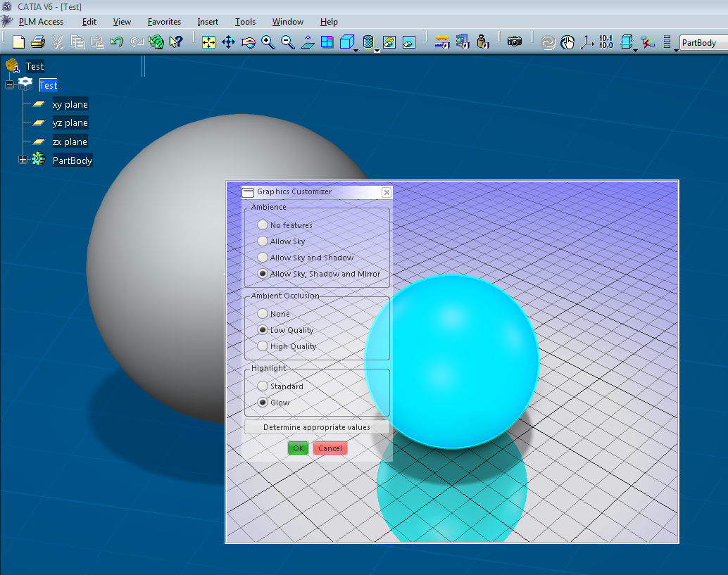Click the Normal View icon
Image resolution: width=728 pixels, height=575 pixels.
pos(308,42)
